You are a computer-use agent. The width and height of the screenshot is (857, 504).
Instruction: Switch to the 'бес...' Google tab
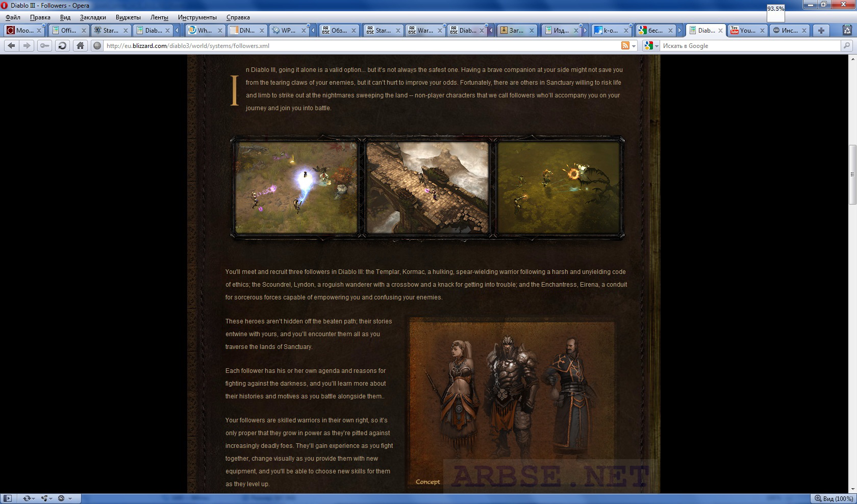(655, 31)
